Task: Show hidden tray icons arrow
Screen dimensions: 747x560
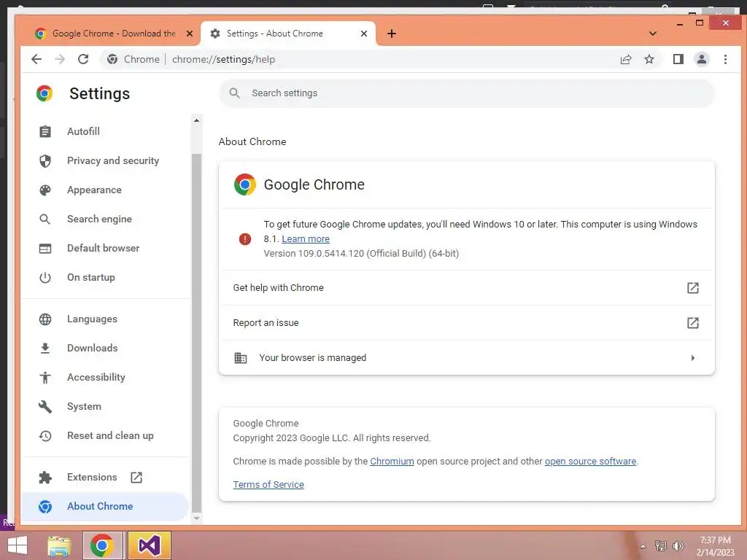Action: click(x=643, y=546)
